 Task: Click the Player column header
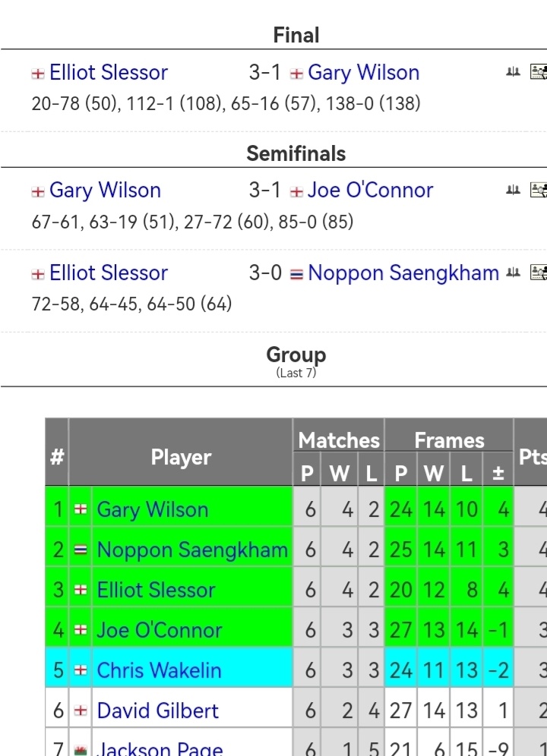tap(181, 457)
